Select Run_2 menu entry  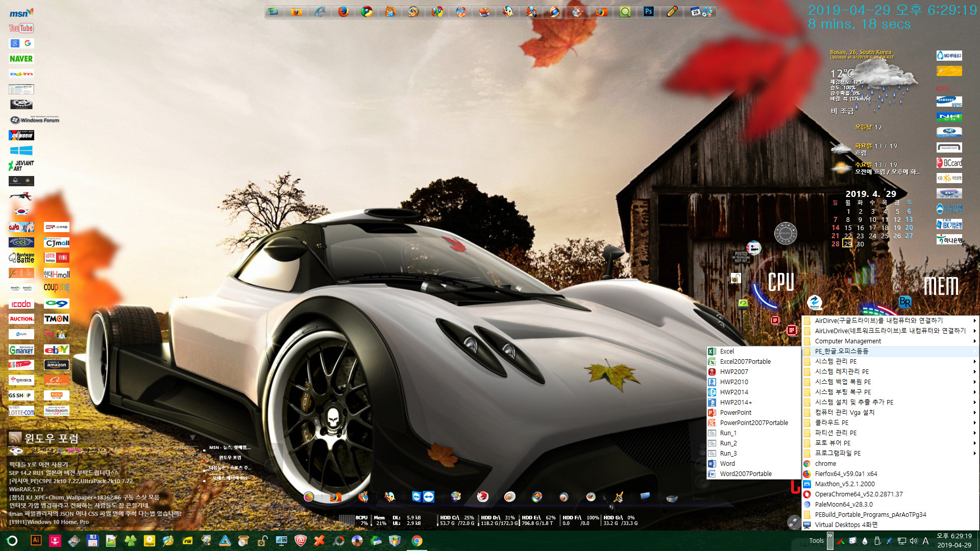[753, 443]
